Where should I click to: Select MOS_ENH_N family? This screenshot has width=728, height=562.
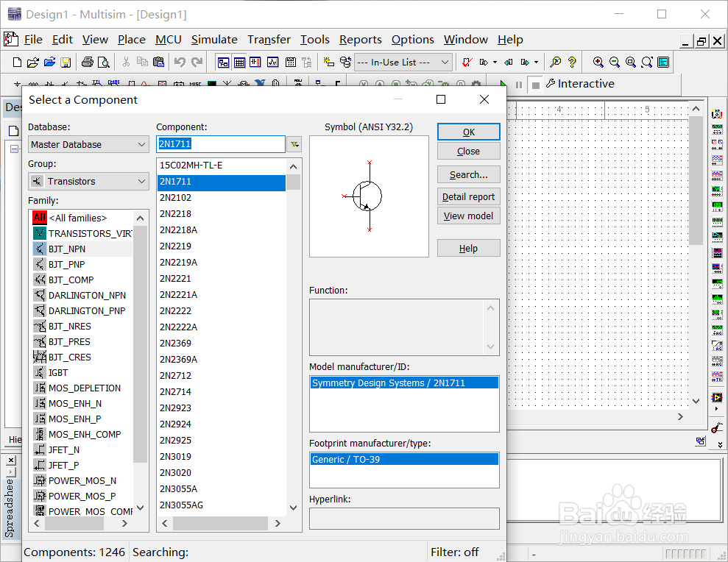[x=82, y=404]
